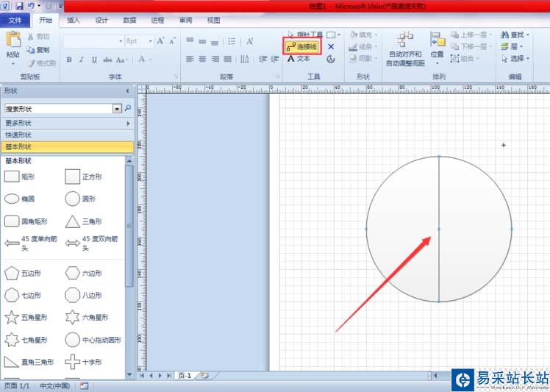
Task: Click the text block rotate tool
Action: tap(330, 59)
